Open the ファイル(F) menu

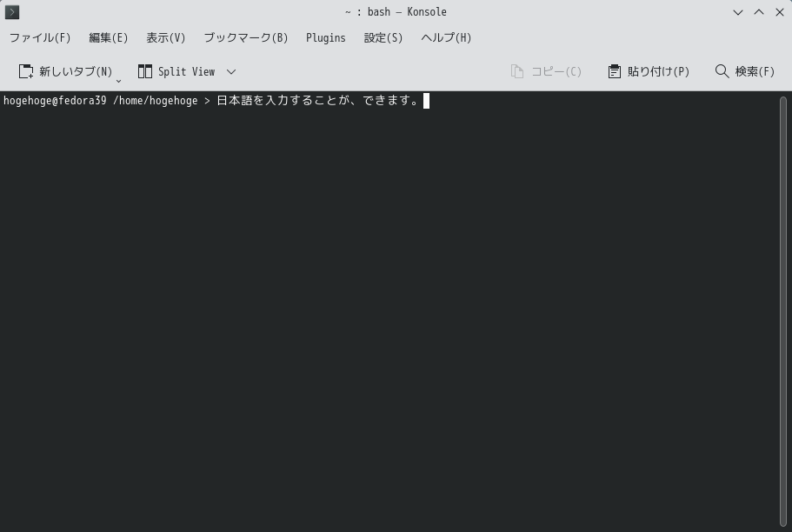(x=40, y=38)
